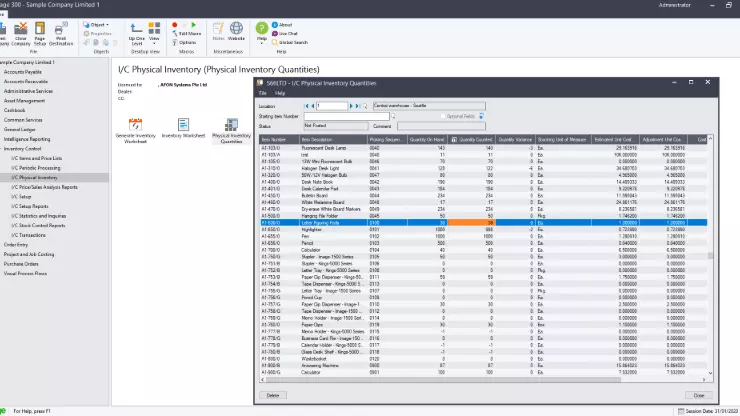Open Live Chat from the ribbon
This screenshot has height=416, width=740.
(x=285, y=34)
